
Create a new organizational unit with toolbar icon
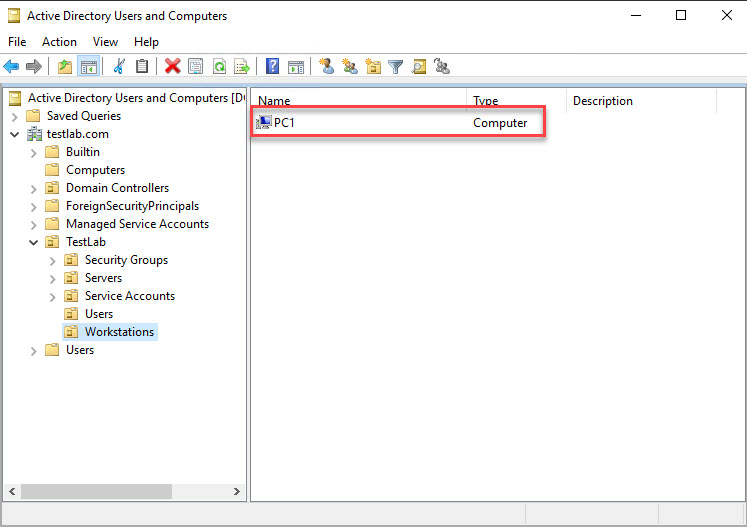[x=373, y=66]
